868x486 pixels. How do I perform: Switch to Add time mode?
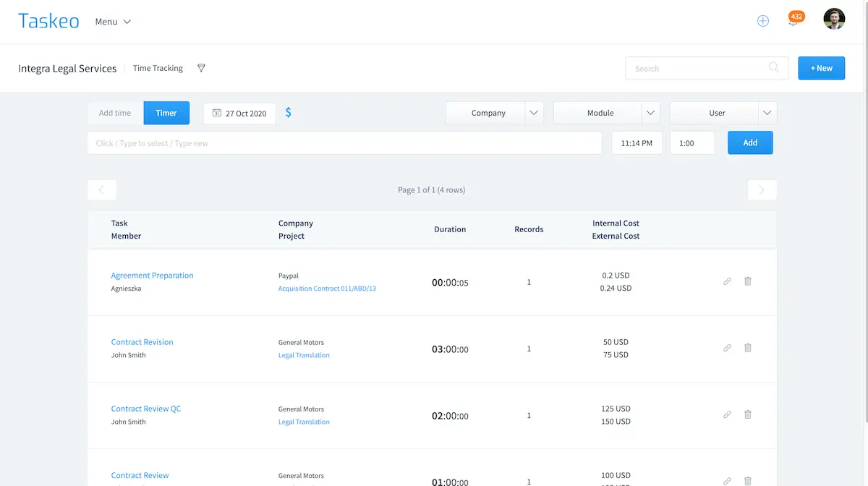point(115,113)
